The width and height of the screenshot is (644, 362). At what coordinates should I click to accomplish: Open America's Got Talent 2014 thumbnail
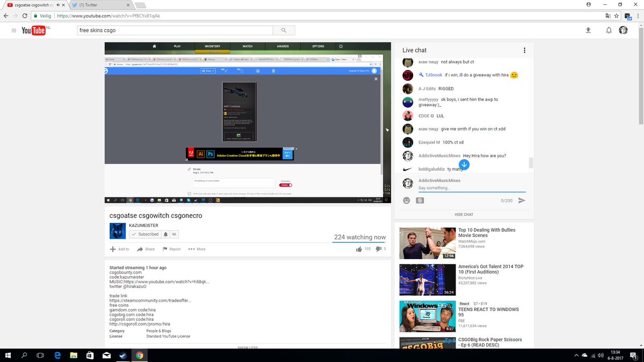(x=427, y=280)
